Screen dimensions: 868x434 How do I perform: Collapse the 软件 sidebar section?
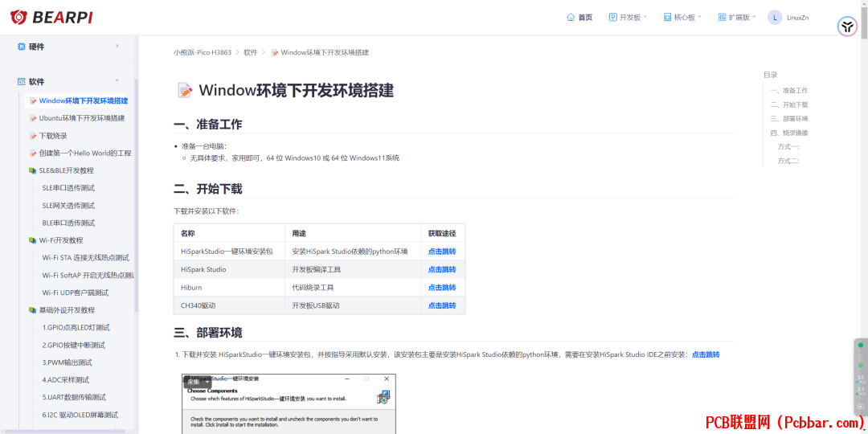point(68,81)
